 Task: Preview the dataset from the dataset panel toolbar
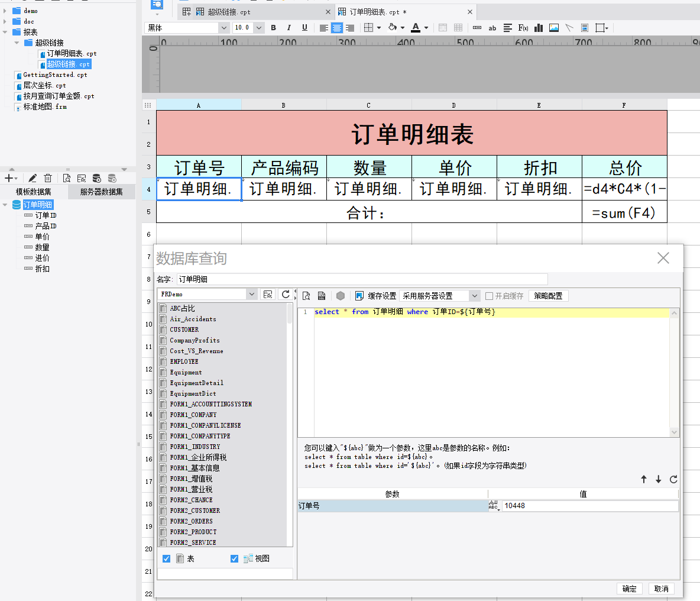67,179
